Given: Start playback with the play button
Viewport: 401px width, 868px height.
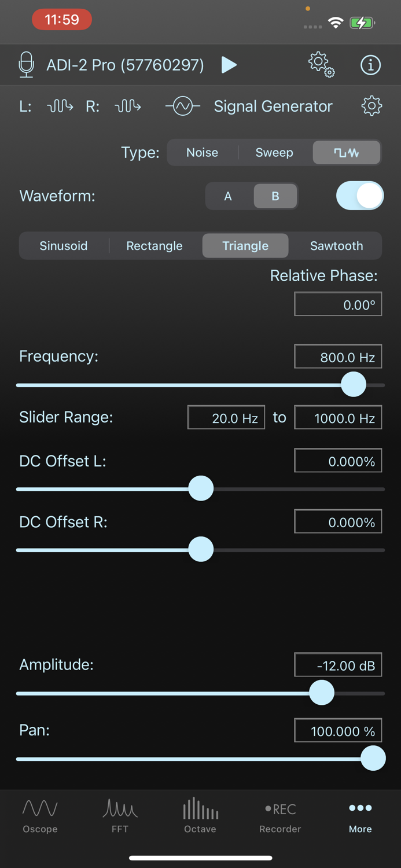Looking at the screenshot, I should (229, 65).
